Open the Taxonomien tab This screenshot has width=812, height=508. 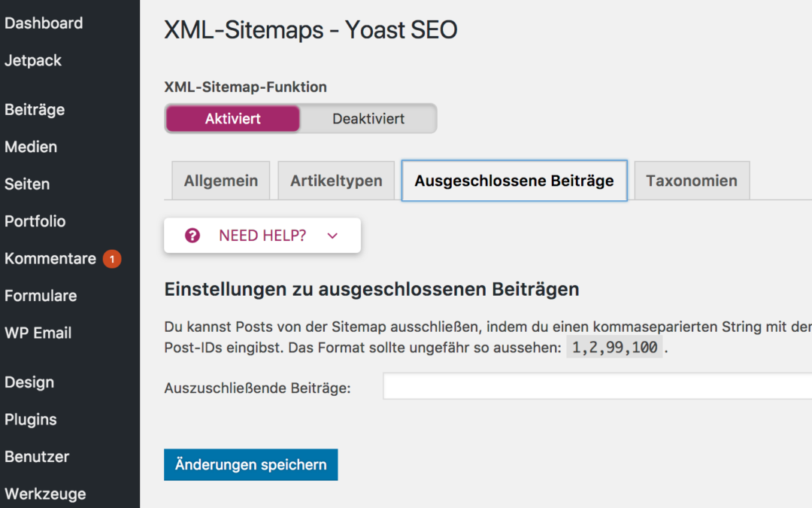(692, 181)
